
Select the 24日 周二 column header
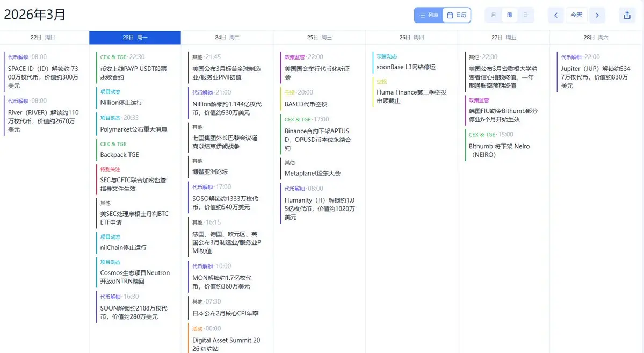coord(227,38)
